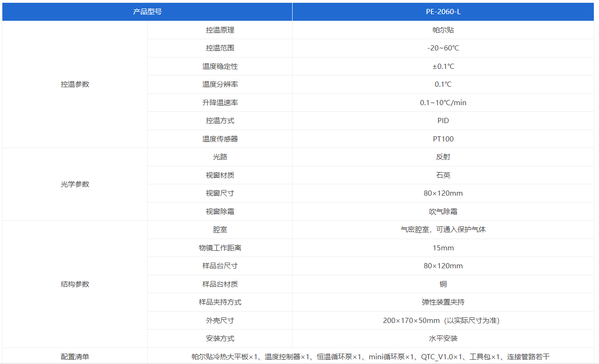
Task: Select the 样品台材质 label cell
Action: tap(220, 284)
